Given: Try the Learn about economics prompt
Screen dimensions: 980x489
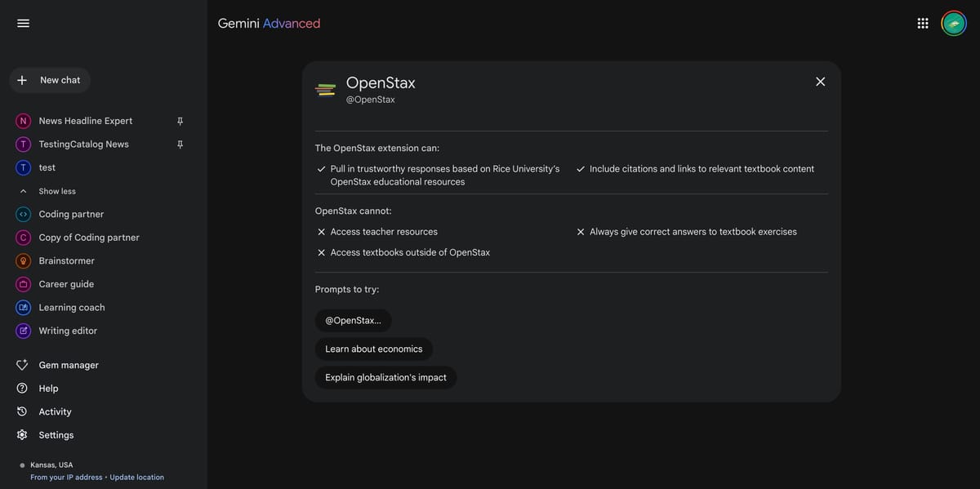Looking at the screenshot, I should point(373,349).
